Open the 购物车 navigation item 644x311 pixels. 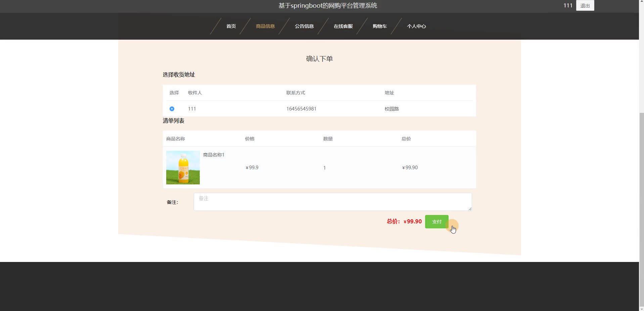point(380,26)
